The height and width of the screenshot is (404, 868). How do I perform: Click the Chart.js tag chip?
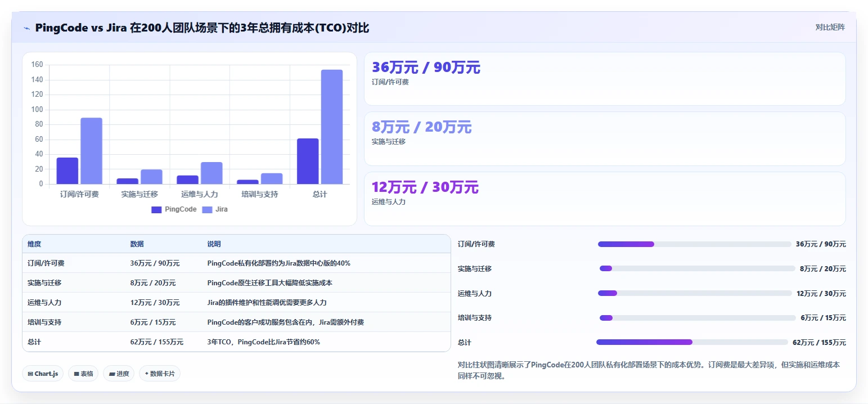(43, 374)
